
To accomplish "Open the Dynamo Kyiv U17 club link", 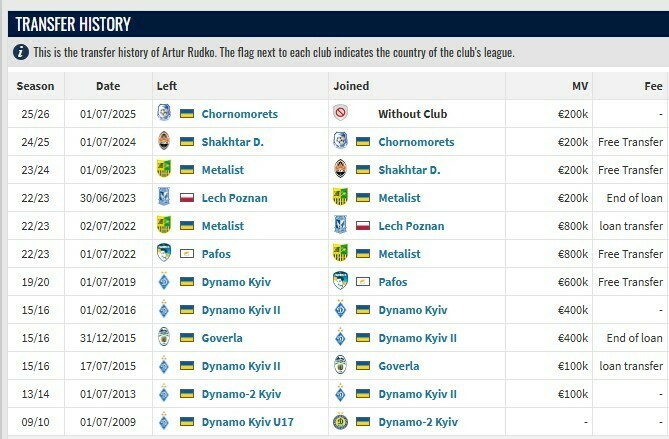I will (249, 422).
